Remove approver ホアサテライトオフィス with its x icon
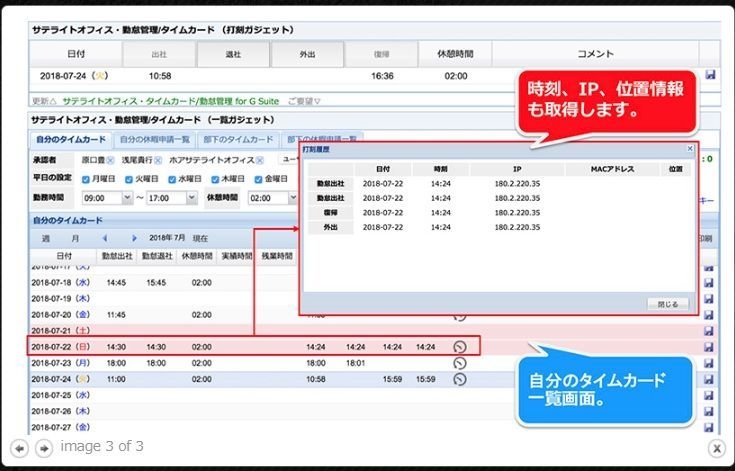 260,160
